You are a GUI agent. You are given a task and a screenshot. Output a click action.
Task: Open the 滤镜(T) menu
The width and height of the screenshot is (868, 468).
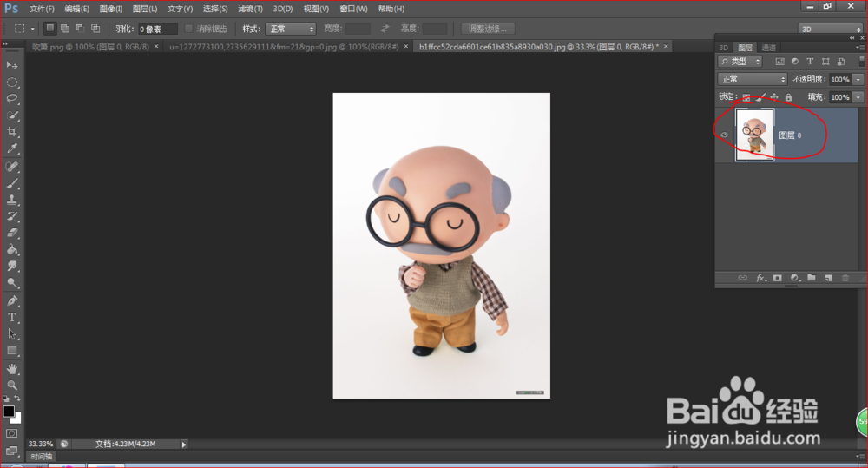pos(250,9)
